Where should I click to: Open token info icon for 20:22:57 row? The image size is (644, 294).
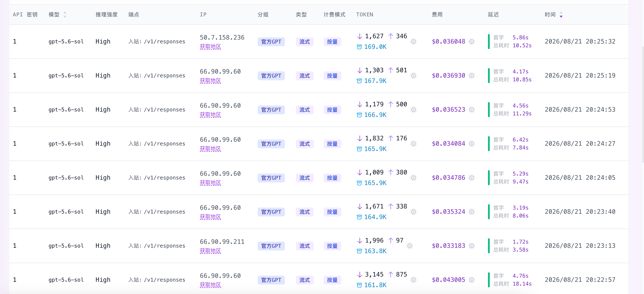pyautogui.click(x=413, y=279)
